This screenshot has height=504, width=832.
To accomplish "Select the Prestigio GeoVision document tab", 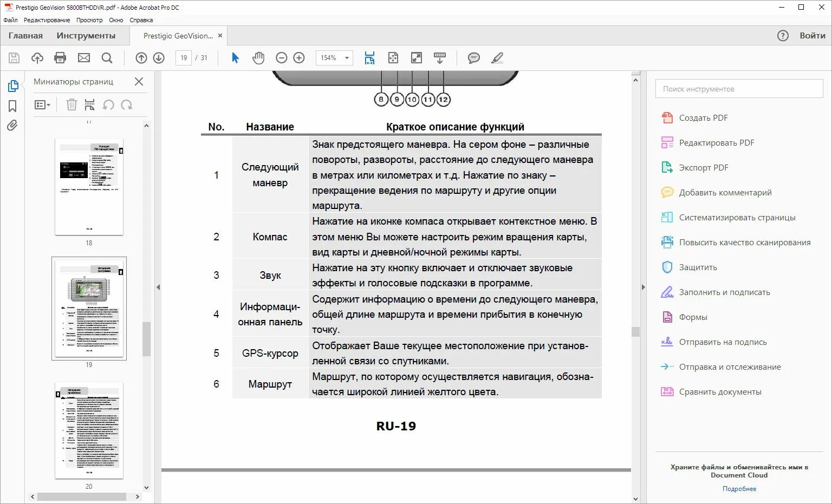I will (x=178, y=36).
